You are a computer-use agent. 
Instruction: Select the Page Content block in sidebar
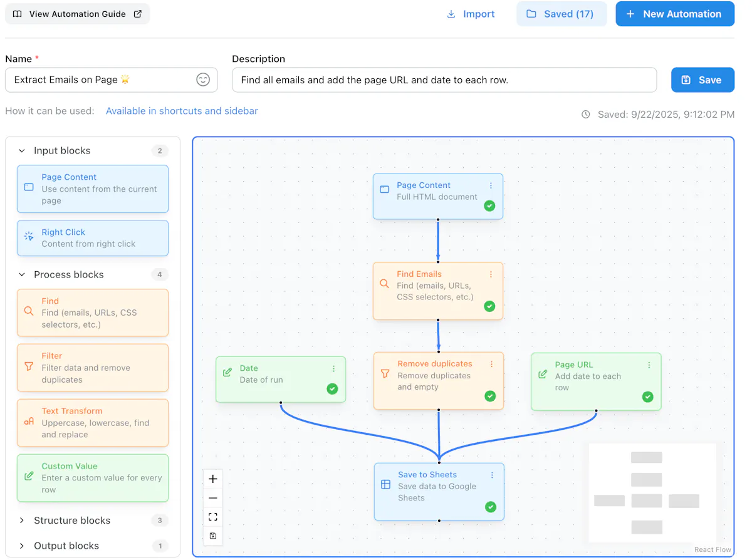click(x=93, y=189)
